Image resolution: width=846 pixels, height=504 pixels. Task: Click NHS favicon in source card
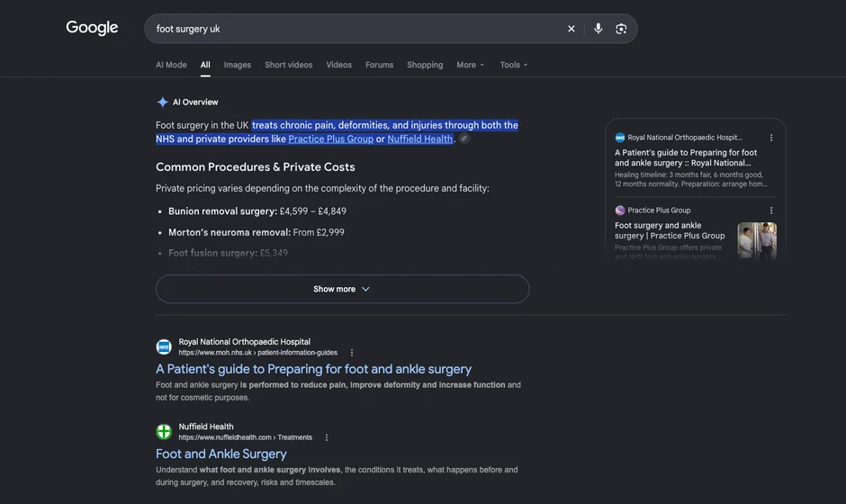620,138
